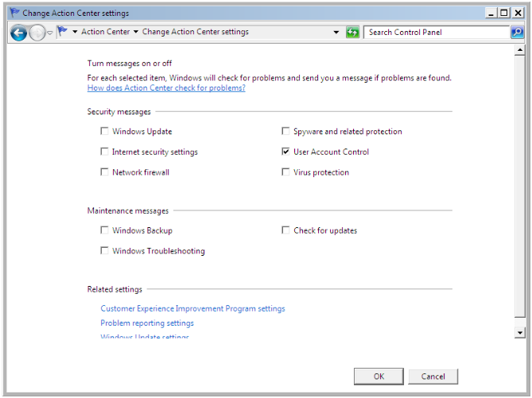Click the title bar flag icon

pyautogui.click(x=14, y=13)
